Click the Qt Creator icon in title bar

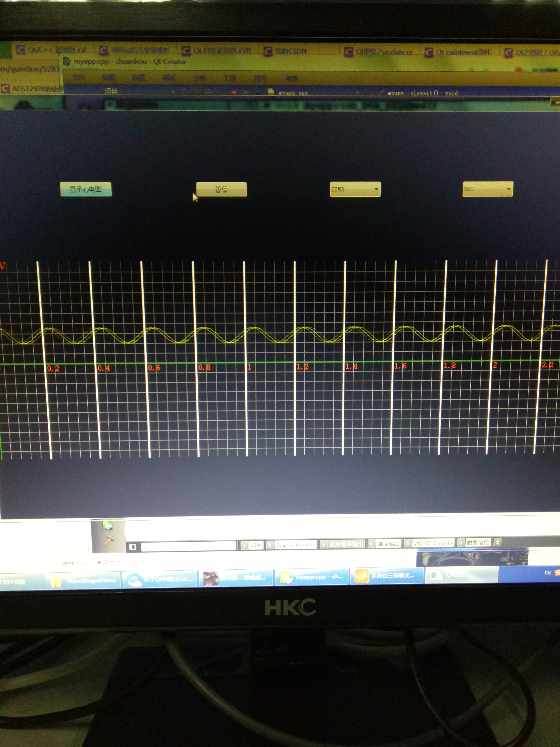[67, 61]
